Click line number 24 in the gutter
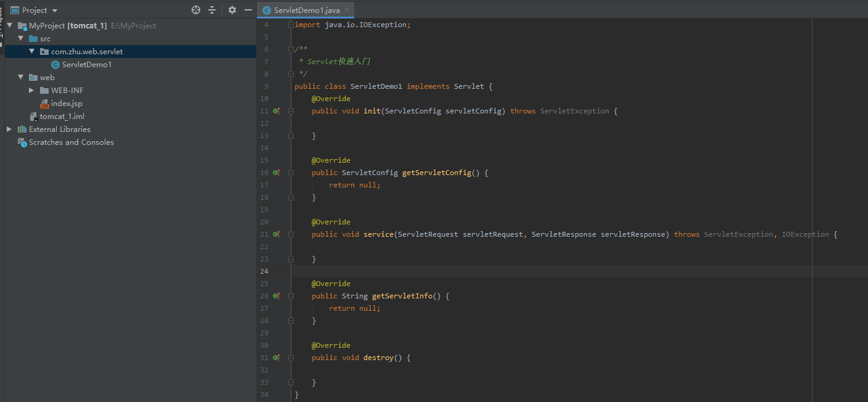 pos(264,271)
